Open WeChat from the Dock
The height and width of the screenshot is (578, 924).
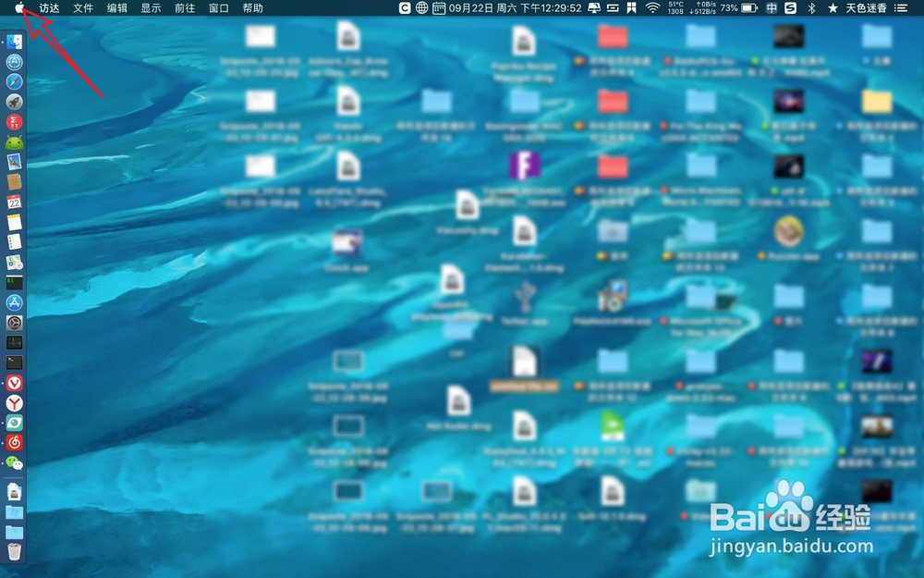click(14, 462)
